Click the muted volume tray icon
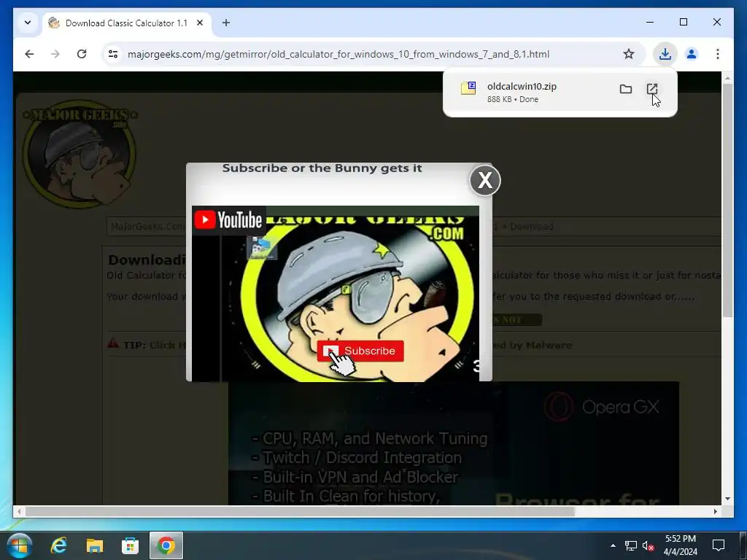The height and width of the screenshot is (560, 747). [x=648, y=545]
